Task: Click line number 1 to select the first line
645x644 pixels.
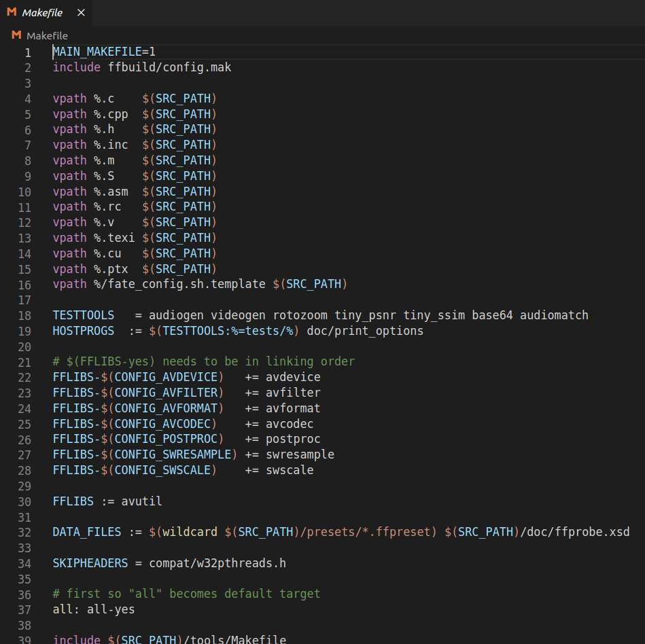Action: coord(28,51)
